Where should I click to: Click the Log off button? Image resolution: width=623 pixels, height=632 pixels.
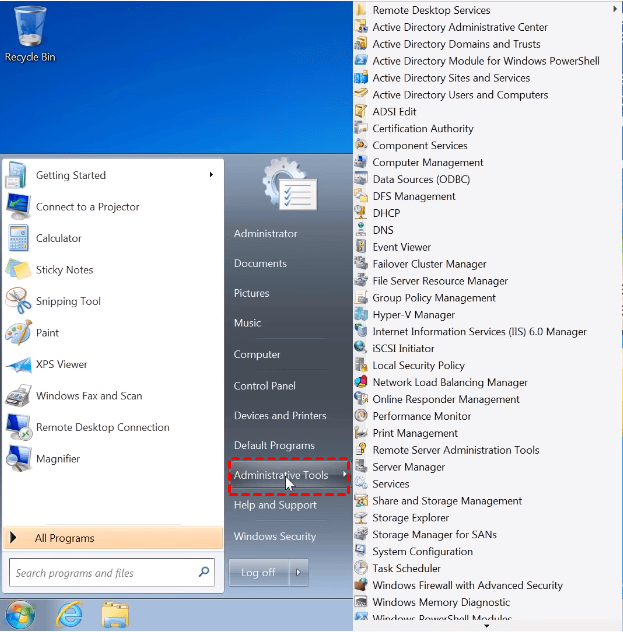(258, 572)
